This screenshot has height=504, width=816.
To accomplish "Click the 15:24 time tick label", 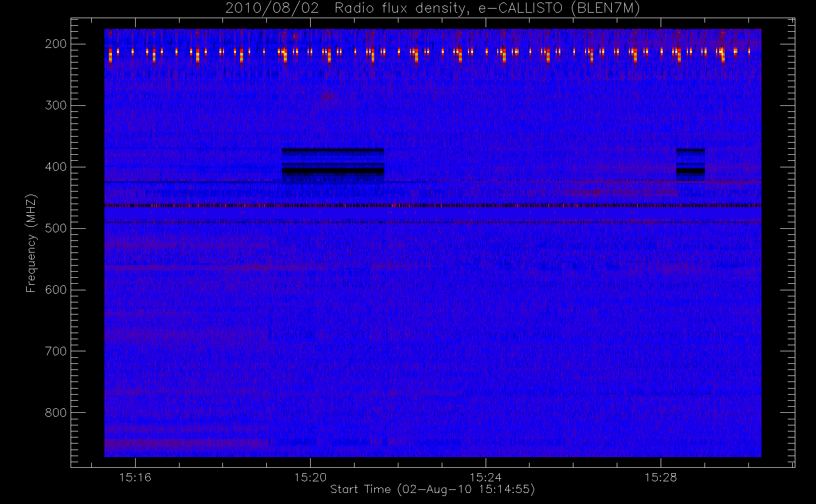I will [x=485, y=477].
